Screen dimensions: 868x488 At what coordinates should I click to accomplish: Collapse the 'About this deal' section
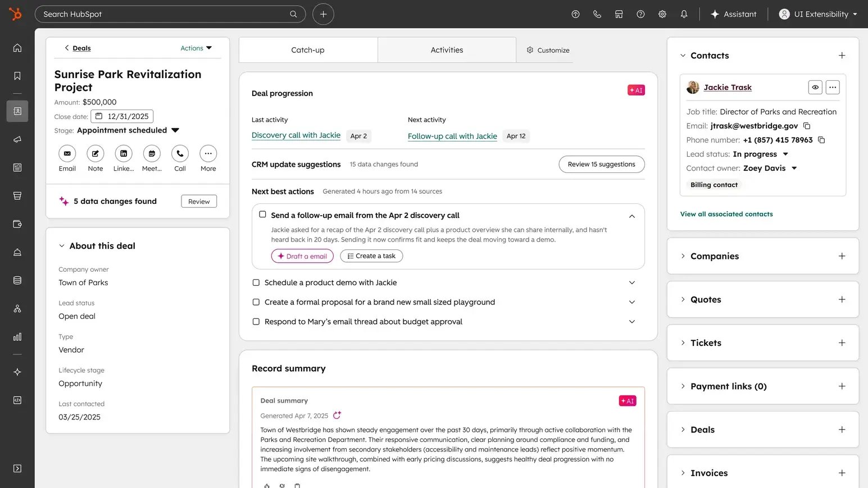(62, 246)
